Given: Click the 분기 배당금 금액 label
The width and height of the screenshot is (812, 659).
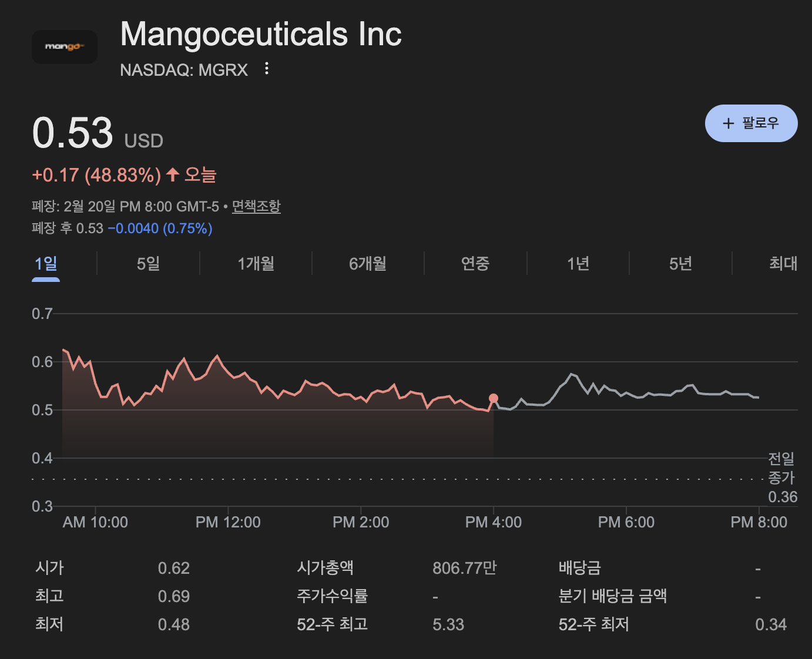Looking at the screenshot, I should pyautogui.click(x=612, y=596).
